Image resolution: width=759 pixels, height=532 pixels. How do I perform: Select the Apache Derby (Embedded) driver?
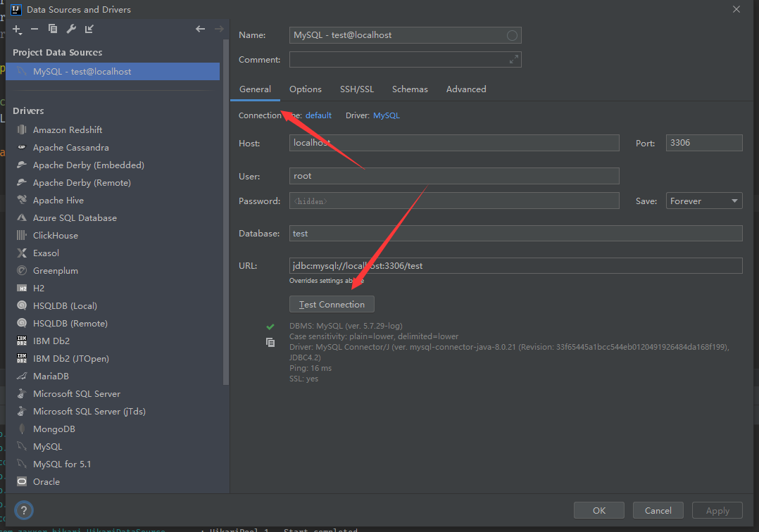pos(89,165)
